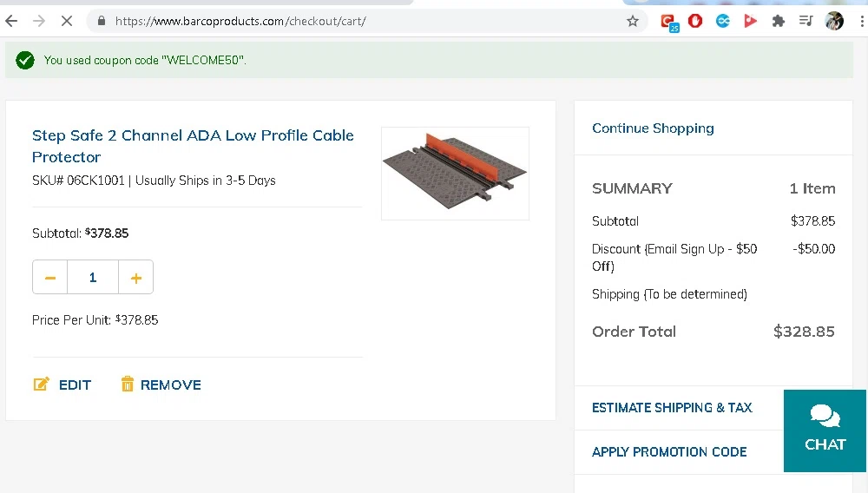The height and width of the screenshot is (493, 868).
Task: Click the quantity input field showing 1
Action: 93,277
